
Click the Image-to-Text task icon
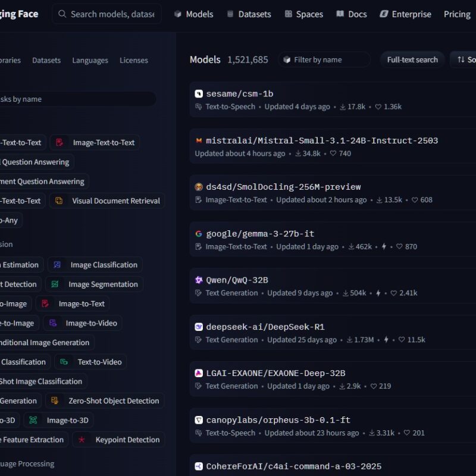click(x=45, y=303)
